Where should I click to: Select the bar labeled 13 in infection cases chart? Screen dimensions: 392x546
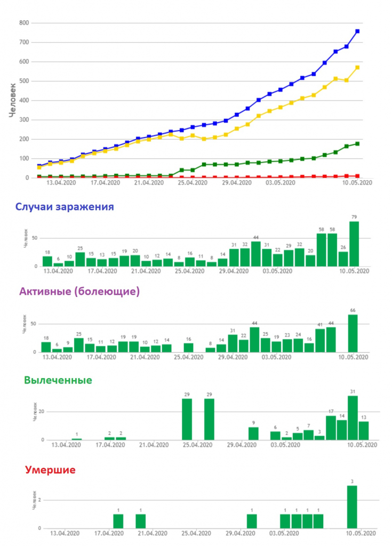pos(102,262)
